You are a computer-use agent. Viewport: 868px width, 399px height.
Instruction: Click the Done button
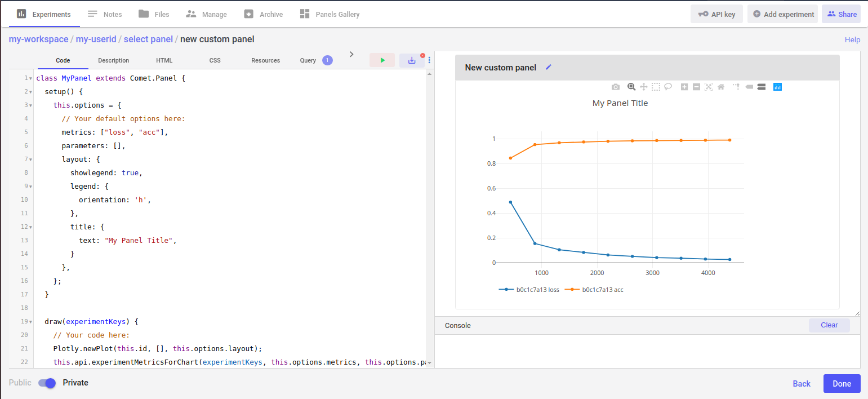842,383
